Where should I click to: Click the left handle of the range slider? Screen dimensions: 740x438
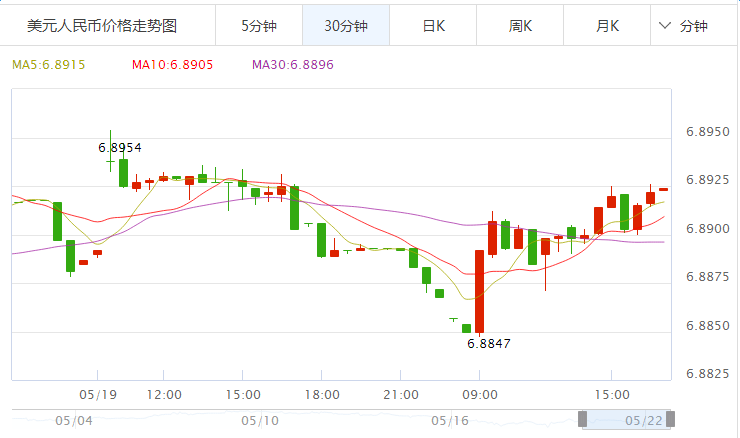582,419
